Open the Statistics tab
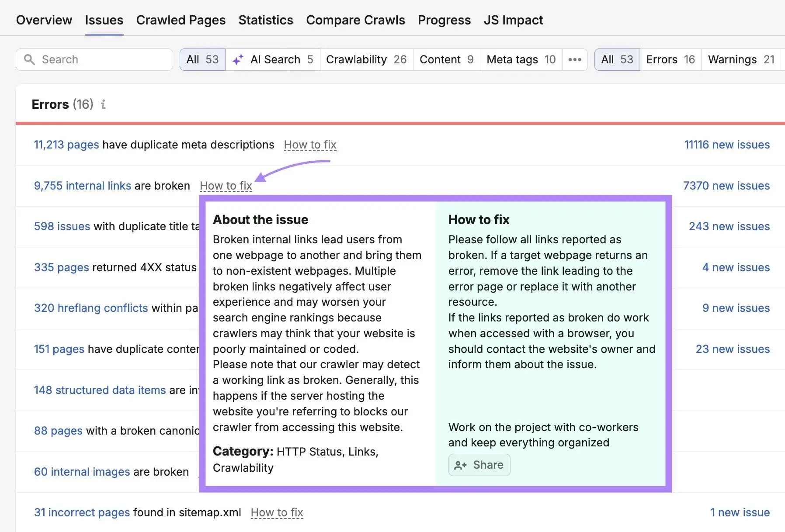 point(266,20)
